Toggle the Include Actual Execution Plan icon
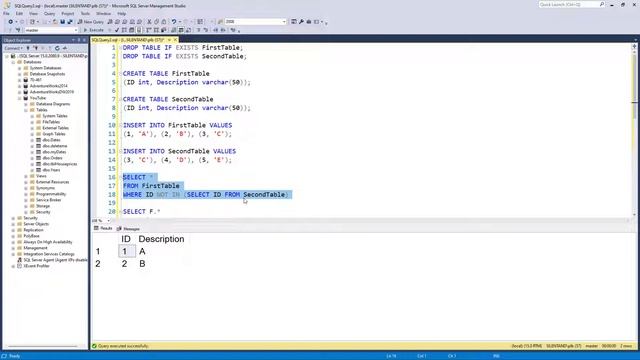This screenshot has height=360, width=640. pos(148,30)
